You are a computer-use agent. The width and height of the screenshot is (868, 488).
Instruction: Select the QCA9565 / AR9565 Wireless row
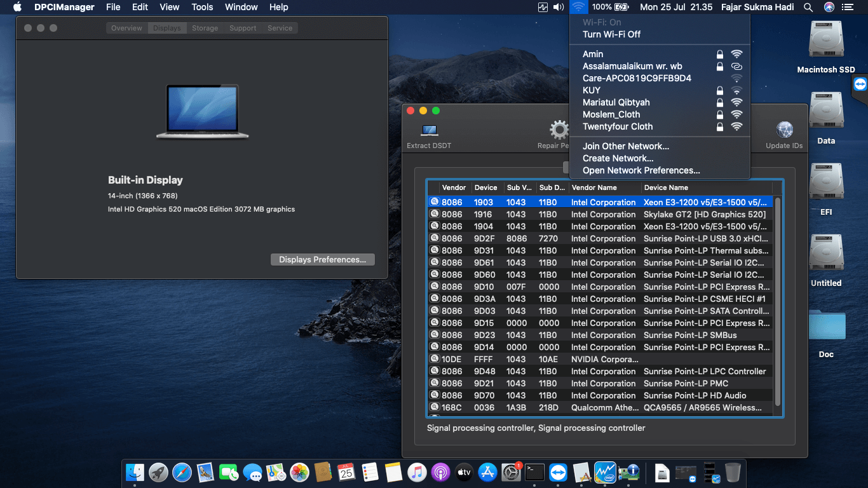(x=600, y=407)
